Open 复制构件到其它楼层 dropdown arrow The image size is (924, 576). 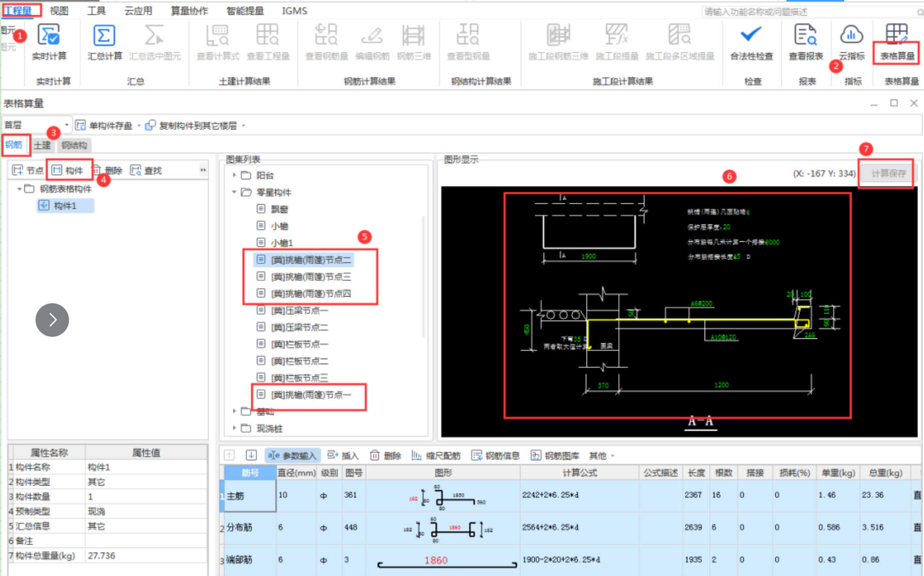pos(244,125)
